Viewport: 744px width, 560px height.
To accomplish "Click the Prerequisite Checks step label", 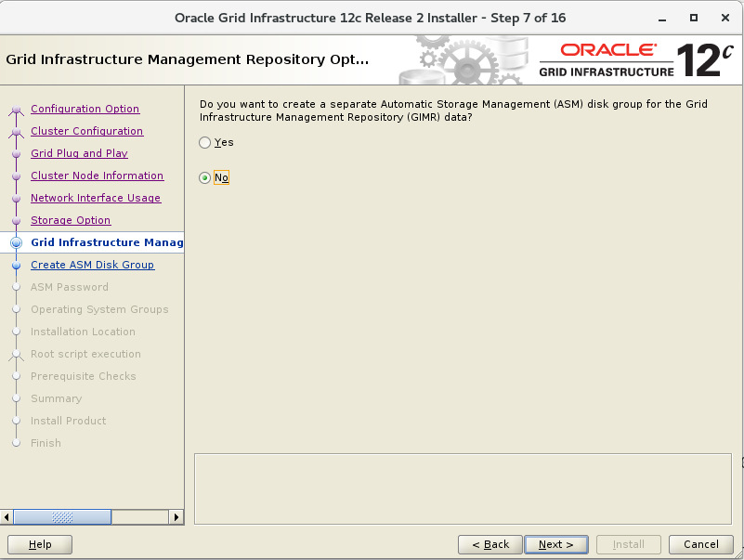I will 84,376.
